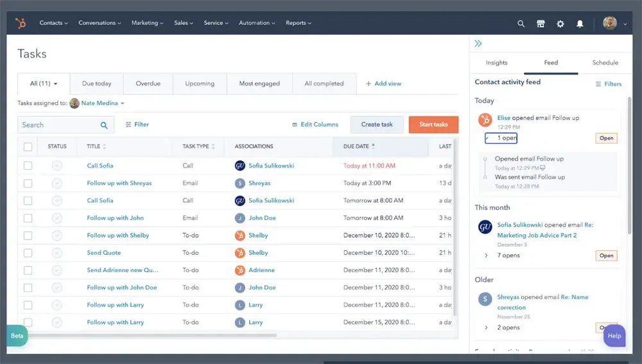Open the Marketplace storefront icon
Viewport: 642px width, 364px height.
[541, 24]
